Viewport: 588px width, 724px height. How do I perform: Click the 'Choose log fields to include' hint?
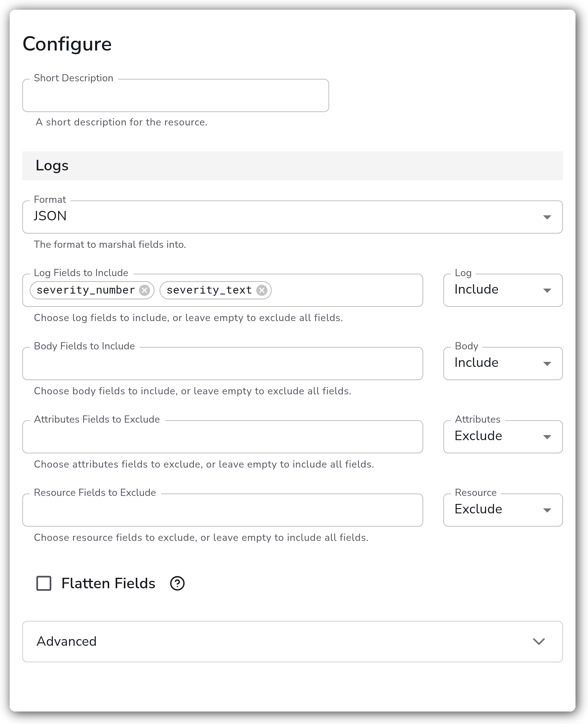pyautogui.click(x=188, y=318)
